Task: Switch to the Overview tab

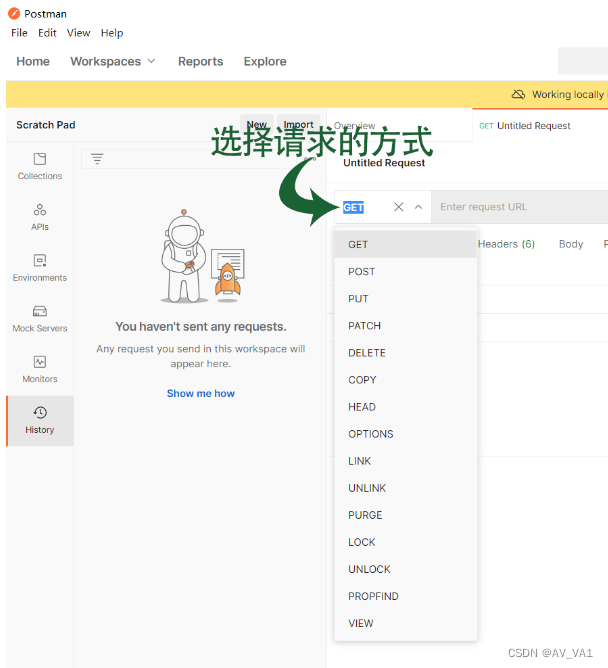Action: [354, 126]
